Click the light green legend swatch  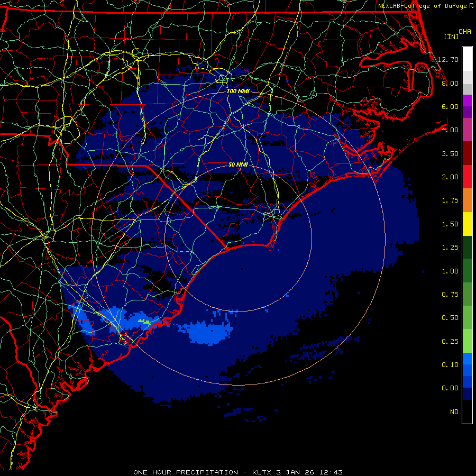467,341
